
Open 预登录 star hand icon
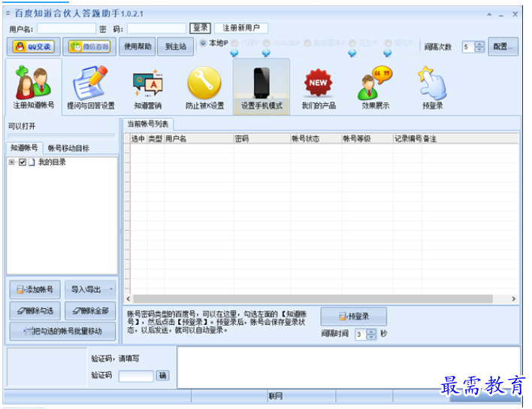(432, 87)
